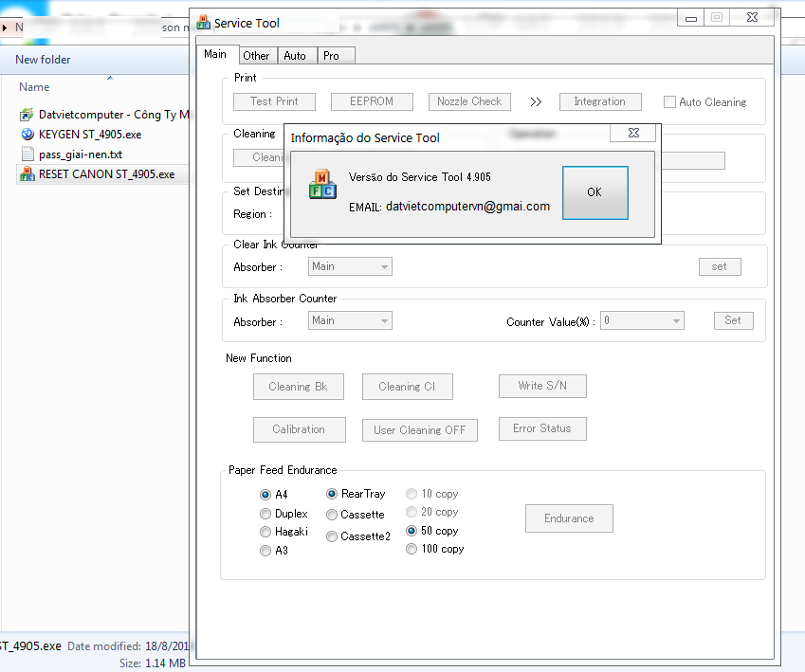Click the Ink Absorber Counter Set button
The height and width of the screenshot is (672, 805).
[734, 320]
